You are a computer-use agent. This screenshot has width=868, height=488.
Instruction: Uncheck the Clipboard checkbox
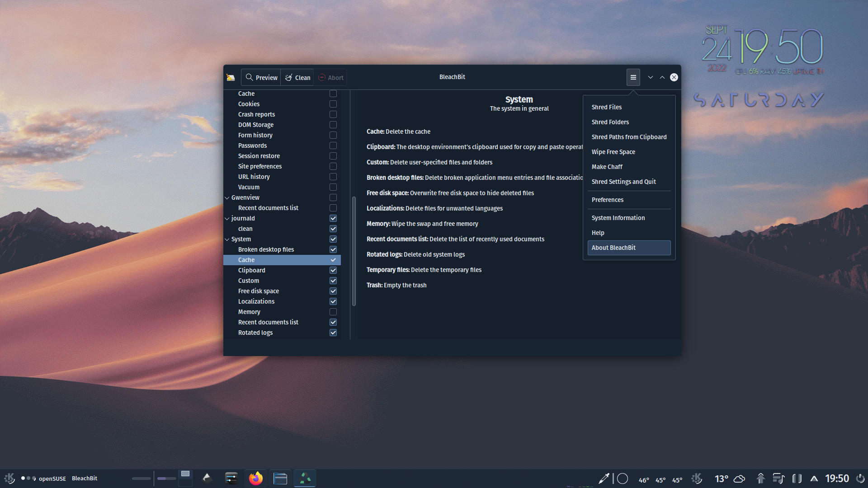333,270
